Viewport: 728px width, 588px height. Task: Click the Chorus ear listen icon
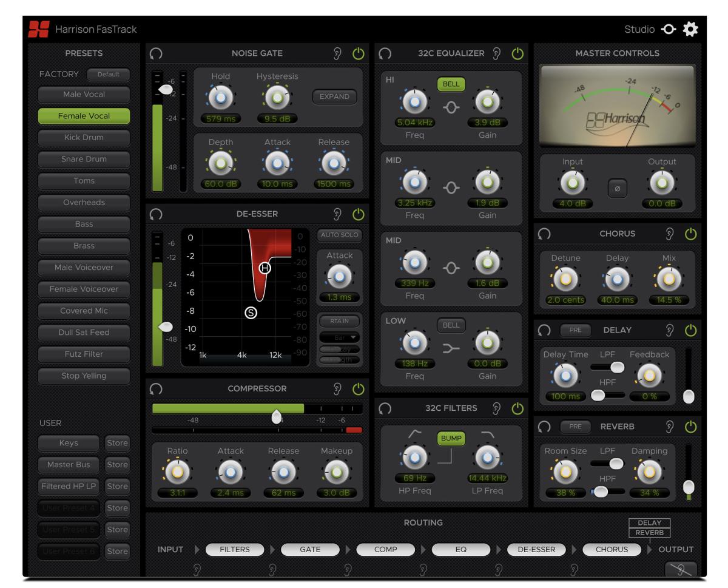coord(670,234)
